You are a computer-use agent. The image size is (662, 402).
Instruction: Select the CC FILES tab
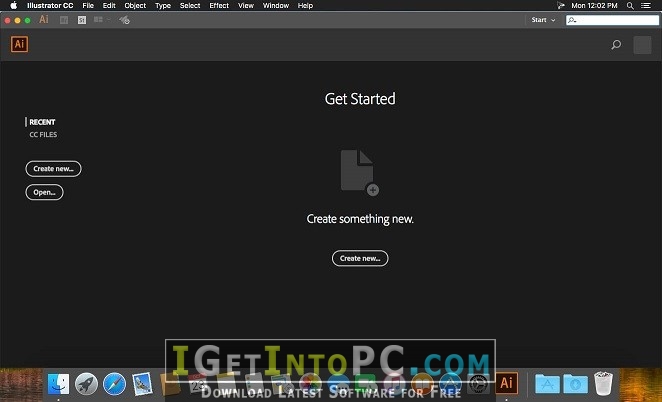[43, 135]
